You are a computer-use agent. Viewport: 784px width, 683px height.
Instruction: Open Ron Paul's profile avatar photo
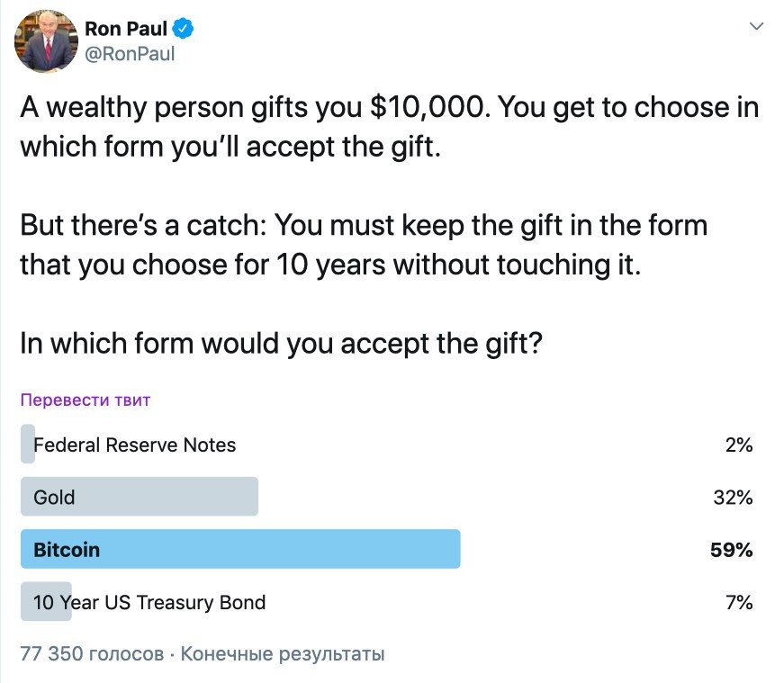[46, 41]
